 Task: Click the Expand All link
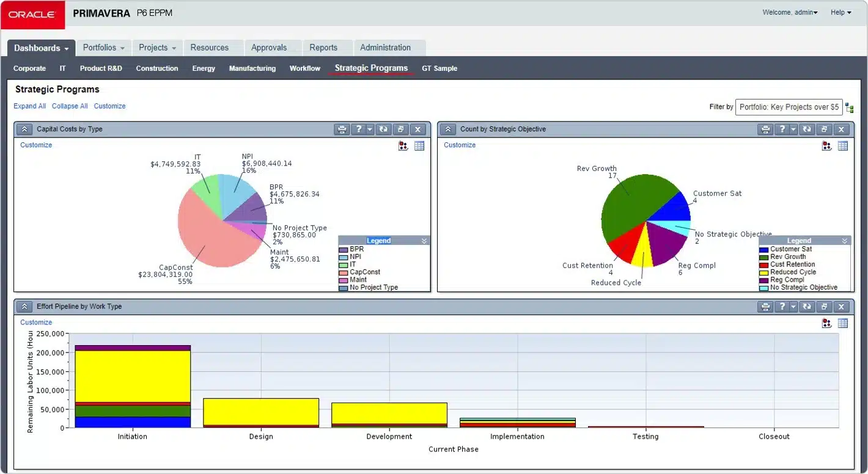click(29, 106)
